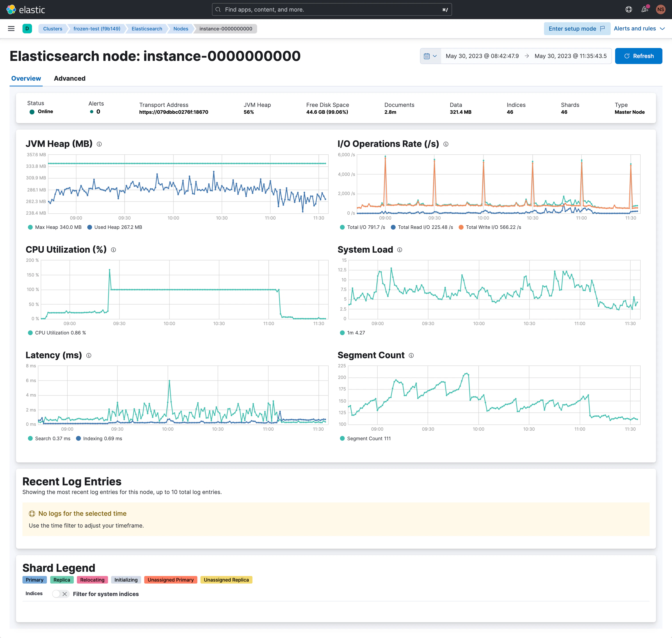The image size is (672, 638).
Task: Show info for CPU Utilization chart
Action: pos(114,250)
